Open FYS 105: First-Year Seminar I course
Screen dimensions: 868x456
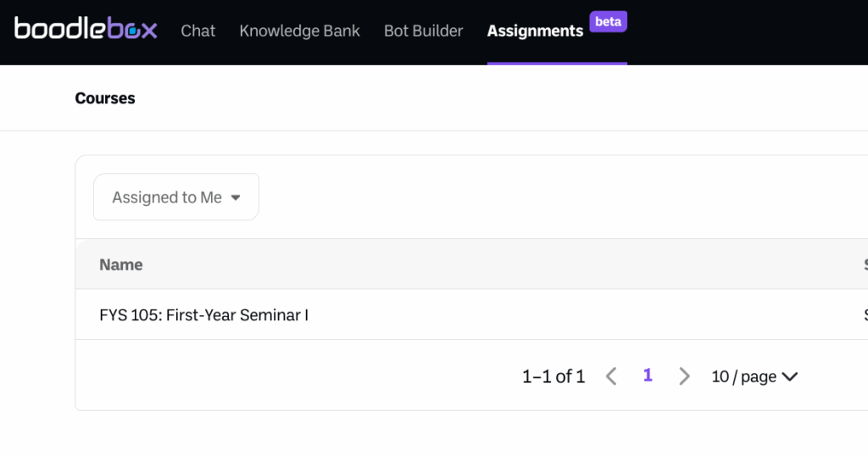(203, 315)
